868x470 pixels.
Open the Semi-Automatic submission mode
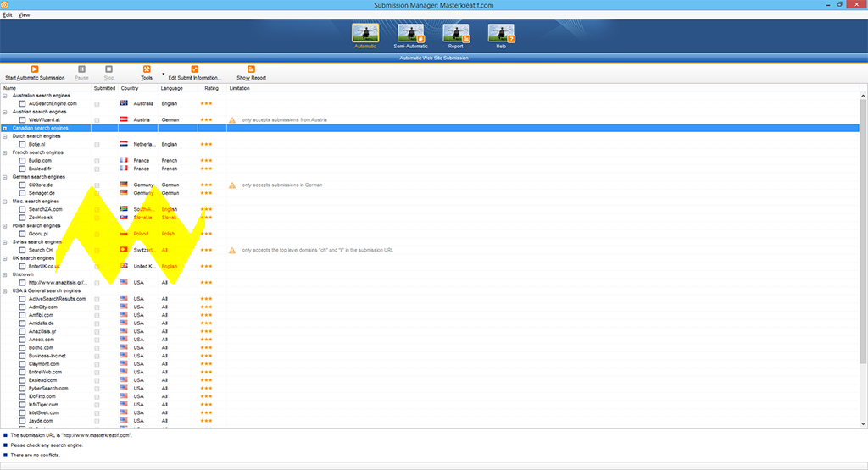pyautogui.click(x=411, y=36)
